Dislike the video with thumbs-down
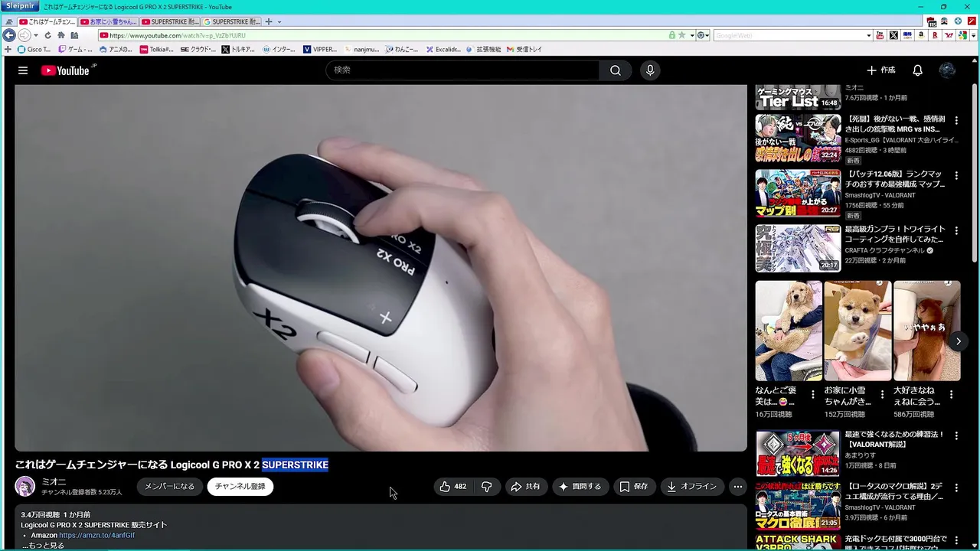 [486, 487]
